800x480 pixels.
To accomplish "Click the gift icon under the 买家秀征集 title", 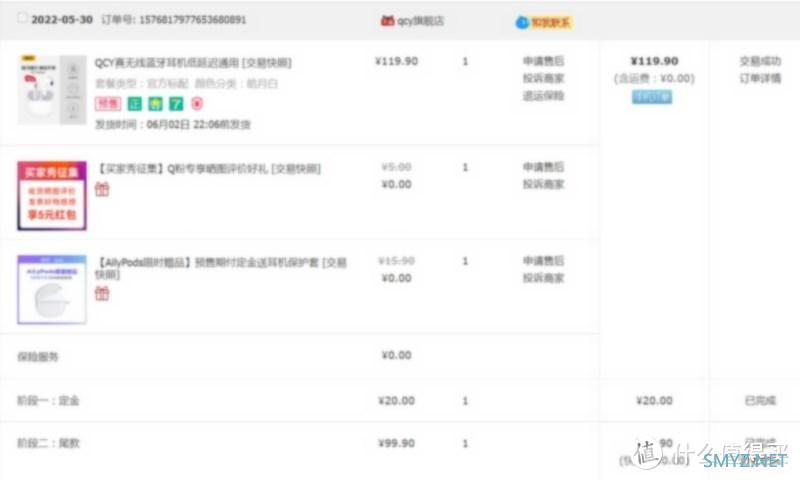I will [102, 189].
